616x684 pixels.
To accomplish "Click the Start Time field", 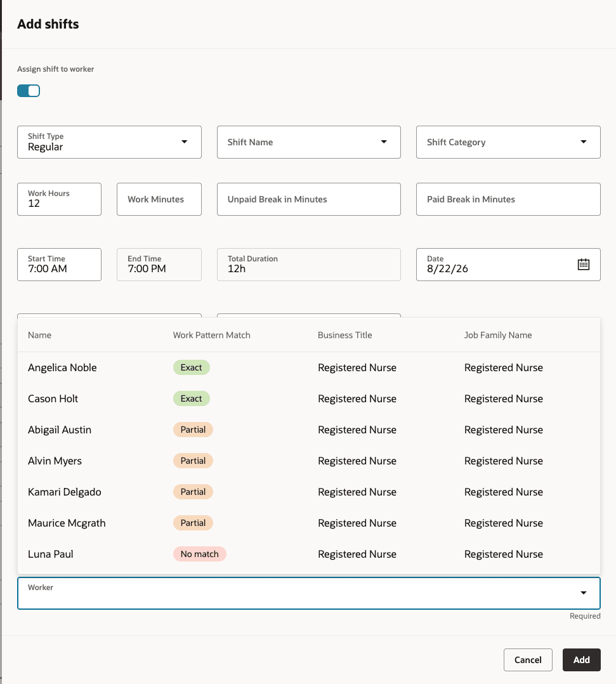I will (60, 265).
